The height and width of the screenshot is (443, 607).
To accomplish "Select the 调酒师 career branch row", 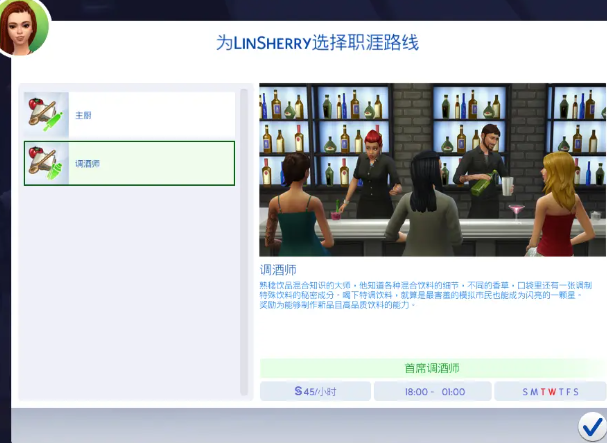I will [129, 163].
